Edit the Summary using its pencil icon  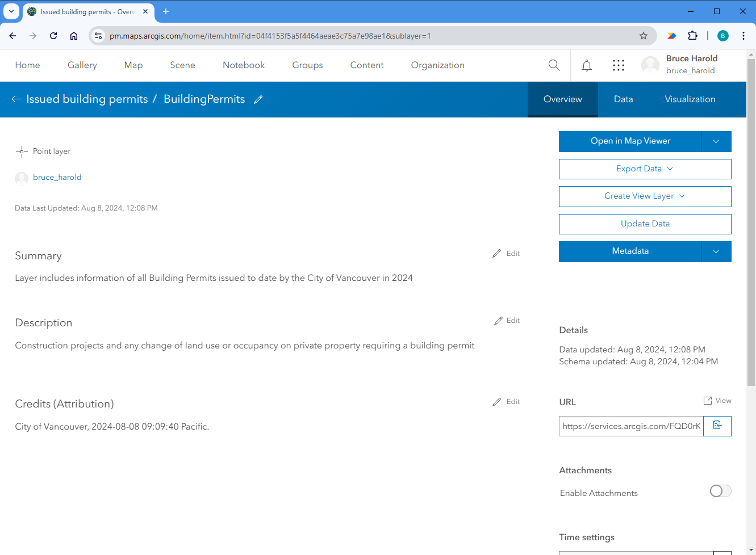pyautogui.click(x=497, y=253)
